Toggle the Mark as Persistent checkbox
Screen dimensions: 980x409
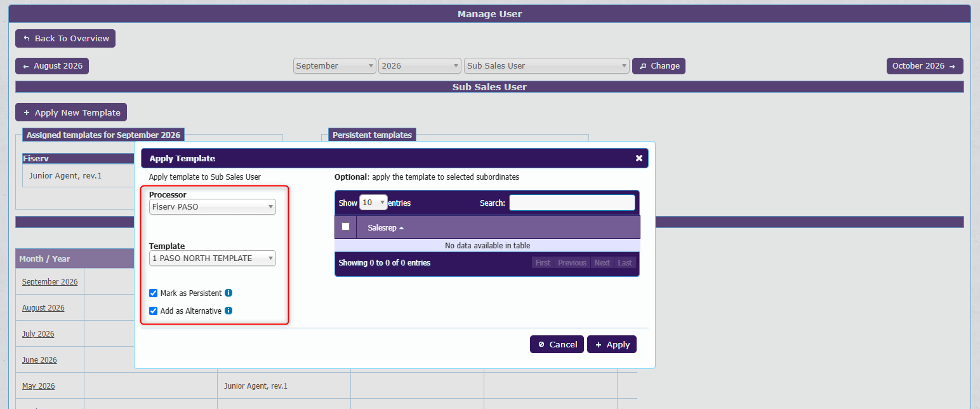click(153, 293)
